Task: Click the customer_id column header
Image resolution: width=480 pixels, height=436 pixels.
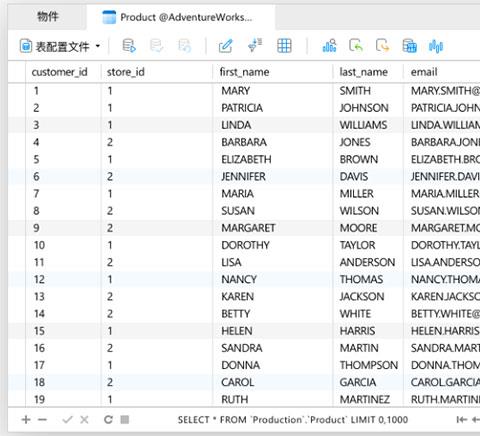Action: [x=59, y=72]
